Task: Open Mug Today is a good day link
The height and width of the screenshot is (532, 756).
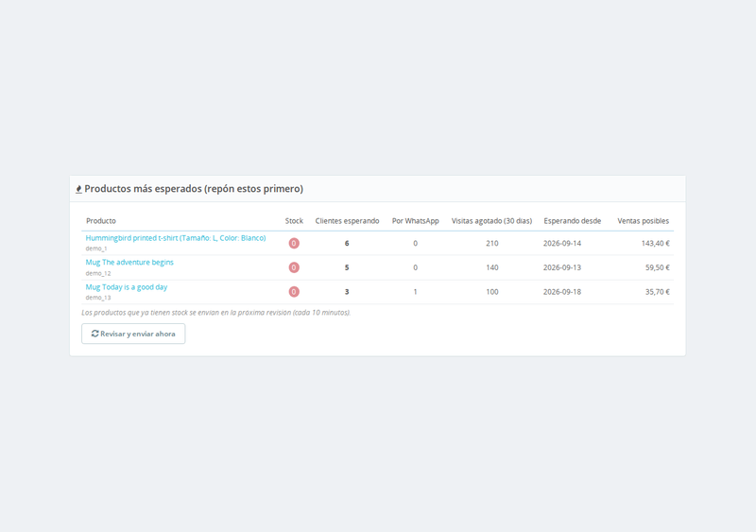Action: click(x=127, y=287)
